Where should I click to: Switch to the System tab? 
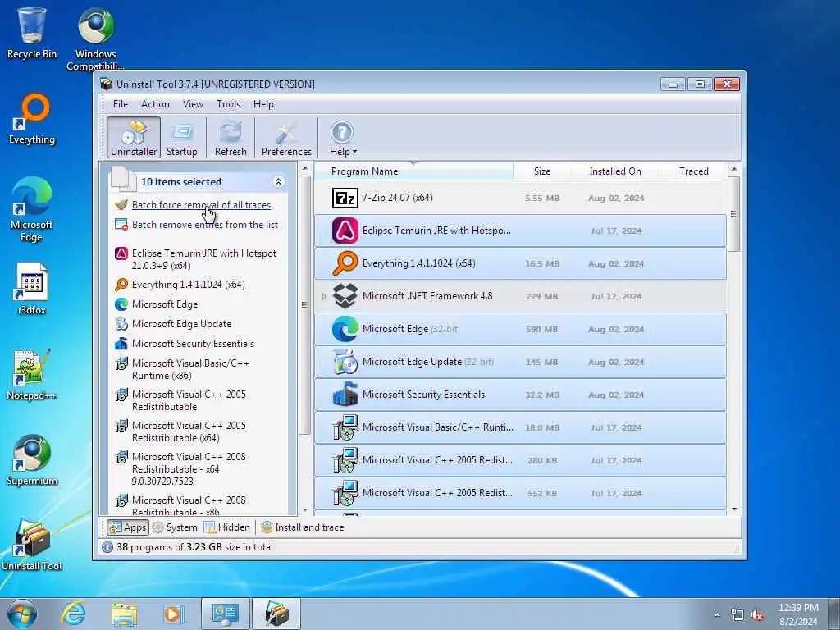pyautogui.click(x=175, y=527)
